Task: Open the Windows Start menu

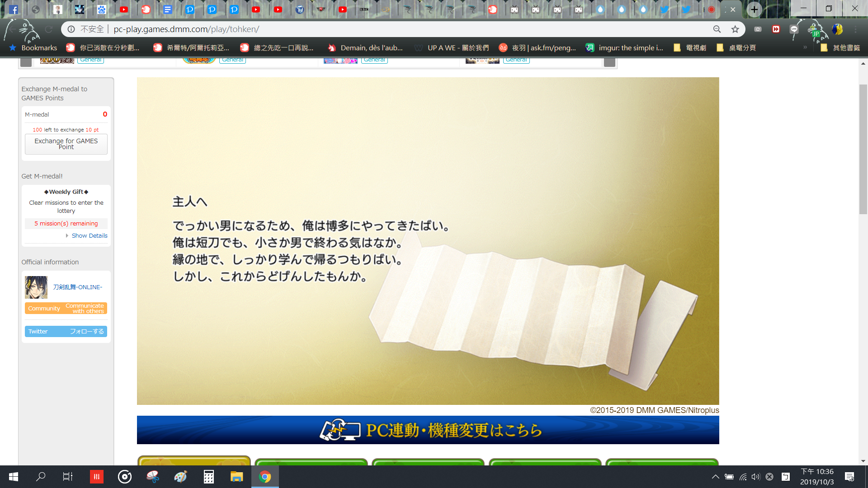Action: click(x=14, y=477)
